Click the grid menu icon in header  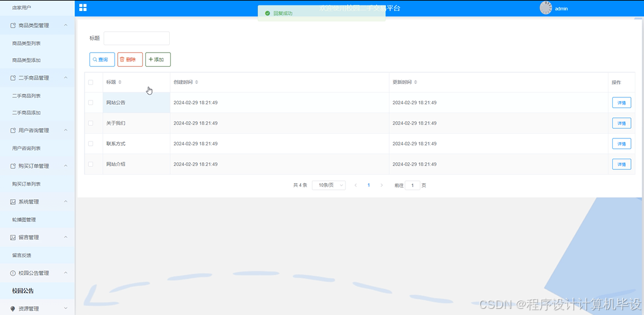coord(83,8)
